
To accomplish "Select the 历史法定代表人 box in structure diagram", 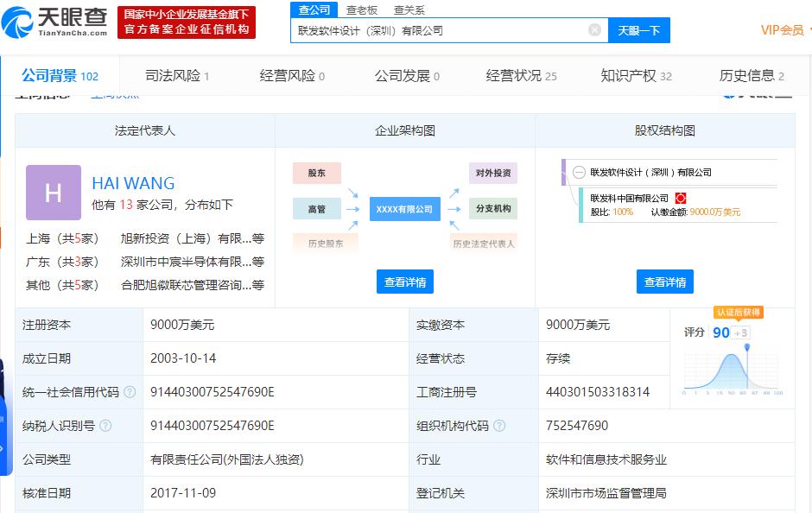I will [x=484, y=244].
